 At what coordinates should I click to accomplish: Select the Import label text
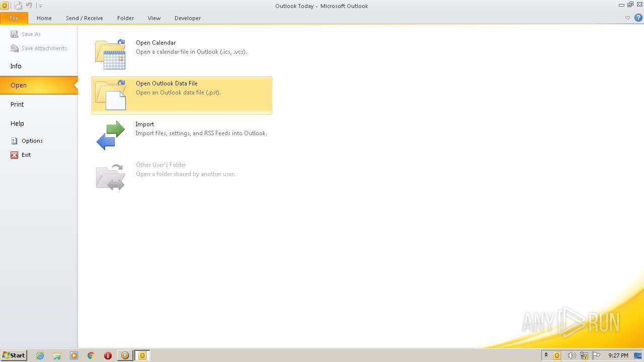click(145, 124)
